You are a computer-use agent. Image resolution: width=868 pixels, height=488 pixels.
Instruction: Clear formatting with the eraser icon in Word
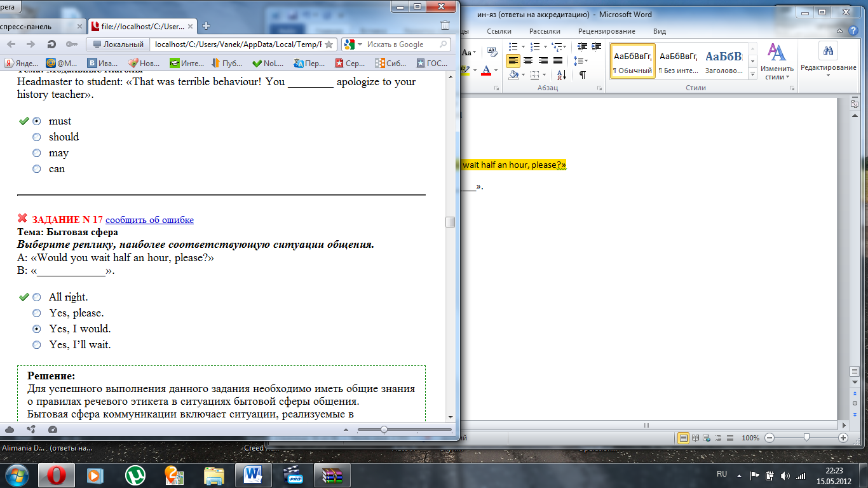[x=492, y=53]
